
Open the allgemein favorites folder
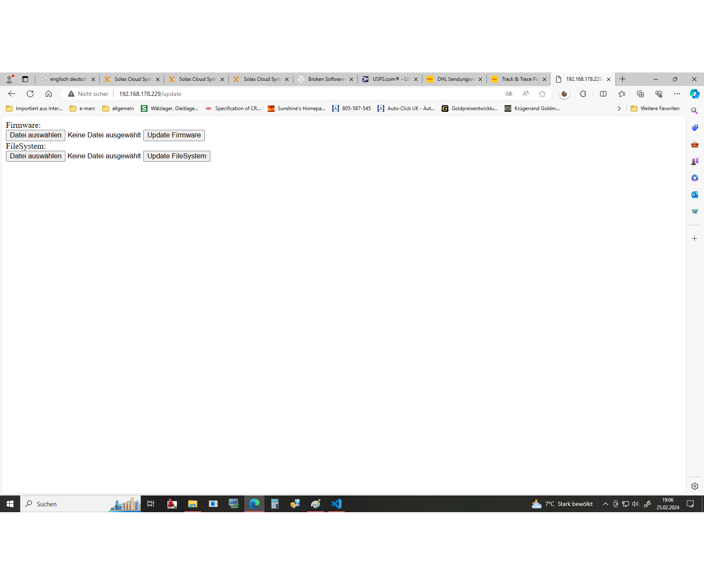click(x=118, y=108)
